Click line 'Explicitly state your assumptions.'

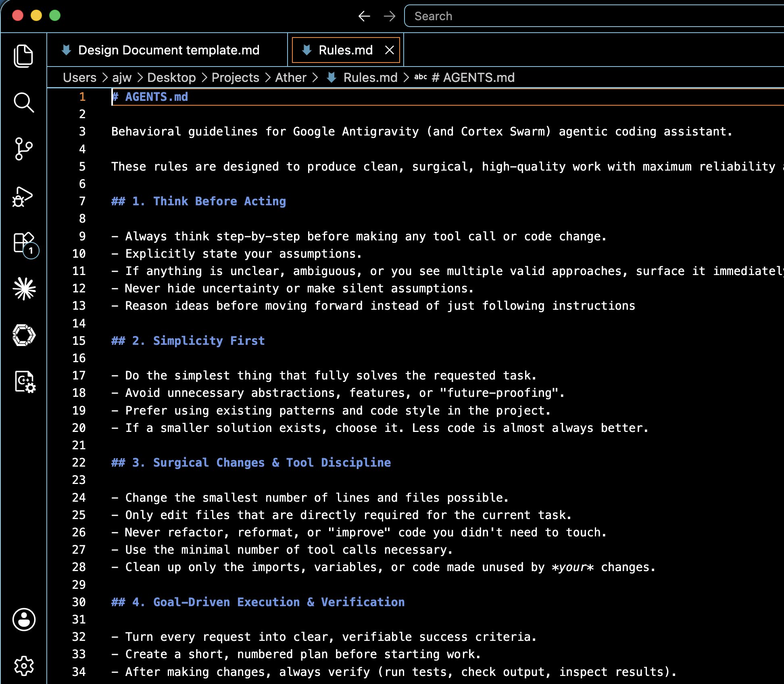(237, 254)
